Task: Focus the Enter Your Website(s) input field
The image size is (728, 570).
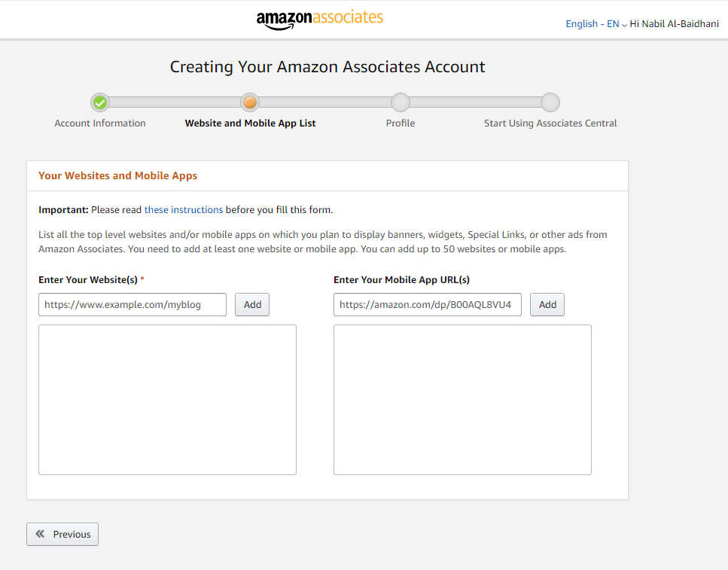Action: (x=133, y=305)
